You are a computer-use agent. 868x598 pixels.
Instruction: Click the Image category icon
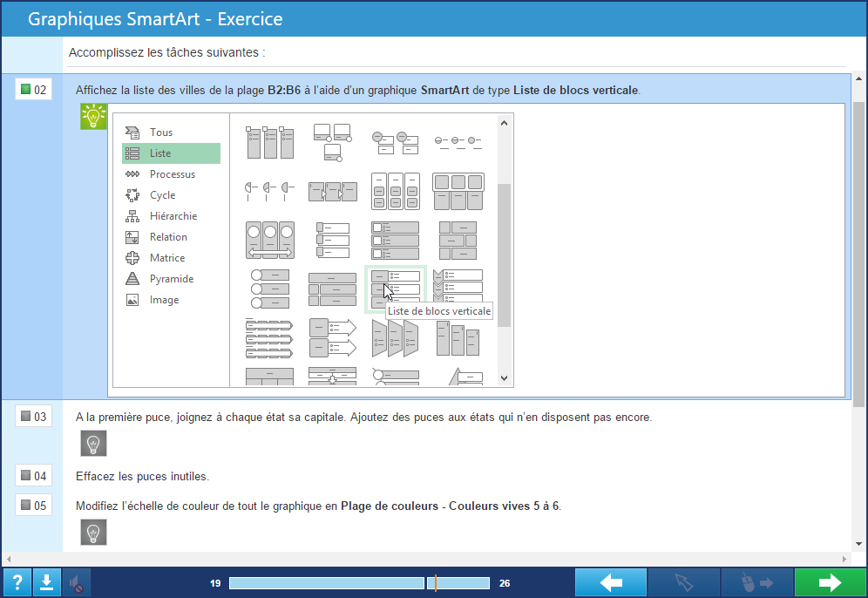[x=132, y=300]
